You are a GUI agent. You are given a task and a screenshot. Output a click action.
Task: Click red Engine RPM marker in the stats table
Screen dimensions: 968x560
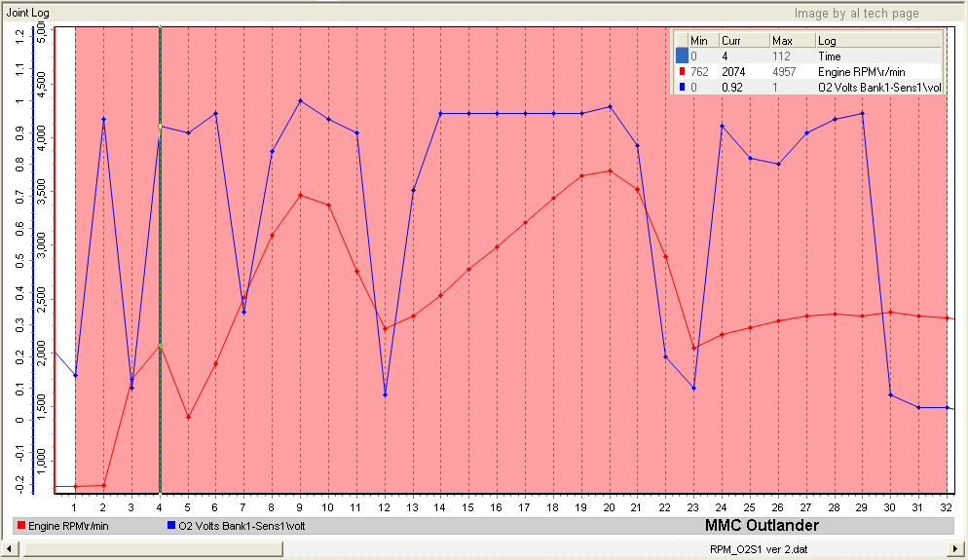click(x=681, y=72)
